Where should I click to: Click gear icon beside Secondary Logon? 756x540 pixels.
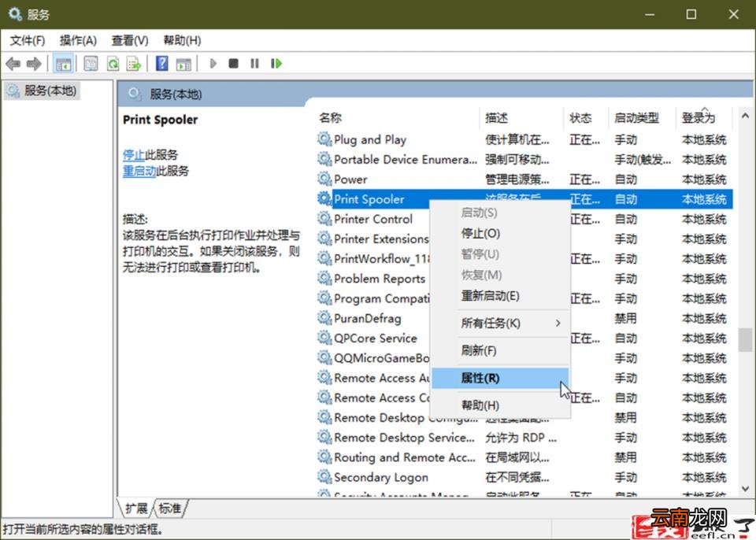coord(324,476)
